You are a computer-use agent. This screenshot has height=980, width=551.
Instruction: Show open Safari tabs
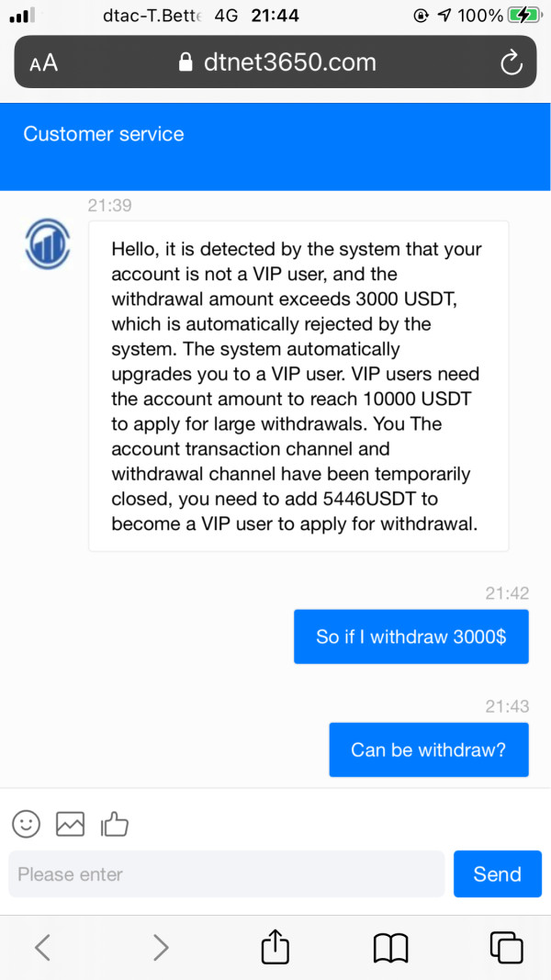click(x=506, y=947)
